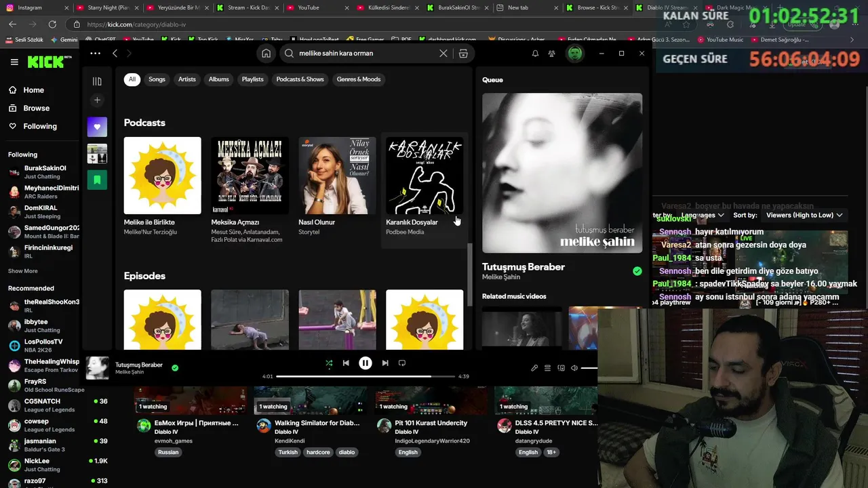Open connect to a device icon

click(x=561, y=368)
